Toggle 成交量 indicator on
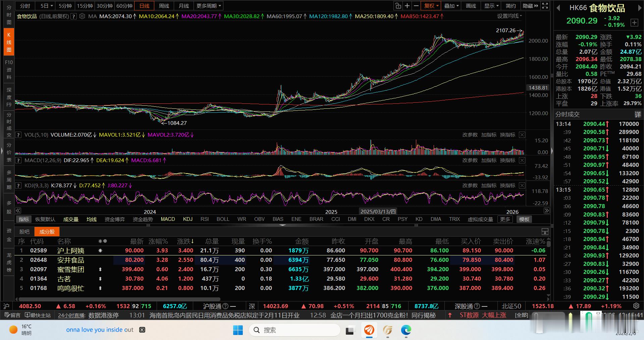 click(x=71, y=219)
